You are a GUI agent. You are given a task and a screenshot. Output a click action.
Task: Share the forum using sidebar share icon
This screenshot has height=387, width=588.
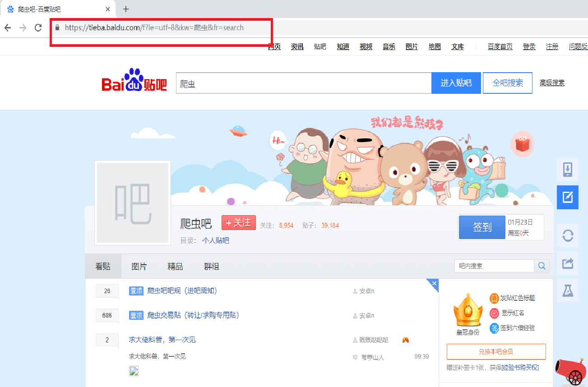pyautogui.click(x=567, y=263)
